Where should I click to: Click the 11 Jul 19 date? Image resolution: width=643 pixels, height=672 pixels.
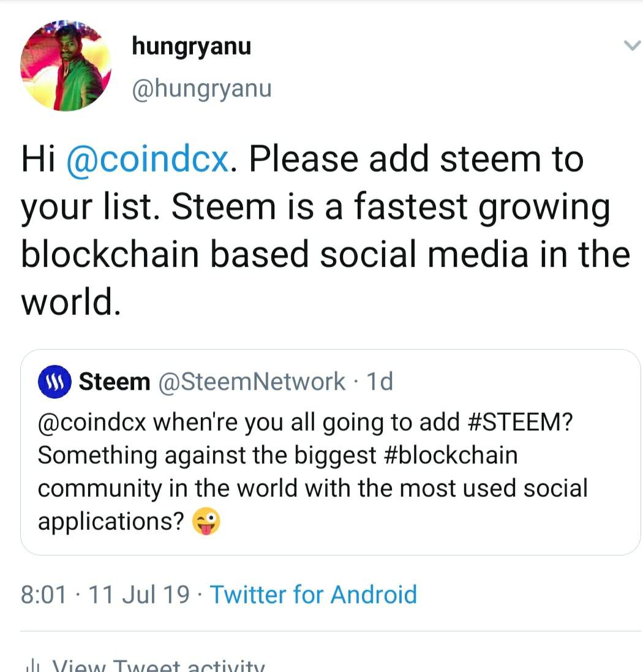[x=139, y=594]
